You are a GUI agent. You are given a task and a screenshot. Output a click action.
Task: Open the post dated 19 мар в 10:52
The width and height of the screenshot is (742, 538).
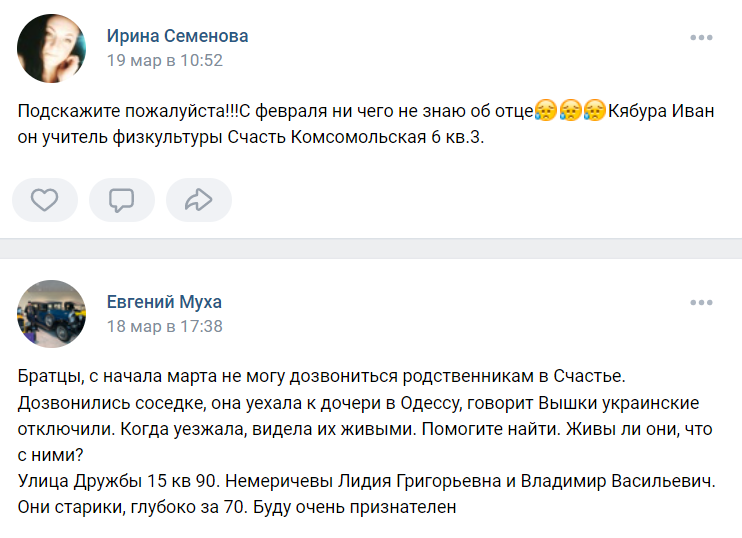click(x=165, y=60)
